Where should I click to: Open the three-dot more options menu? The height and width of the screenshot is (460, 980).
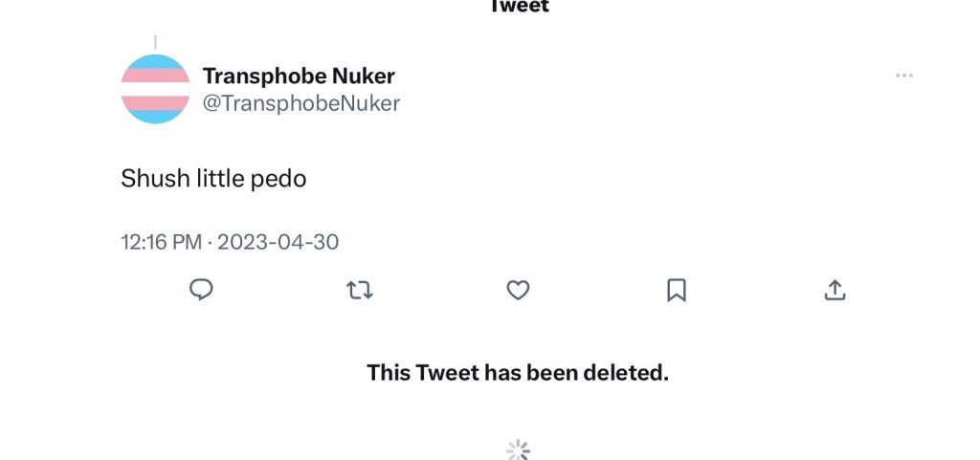(x=904, y=76)
